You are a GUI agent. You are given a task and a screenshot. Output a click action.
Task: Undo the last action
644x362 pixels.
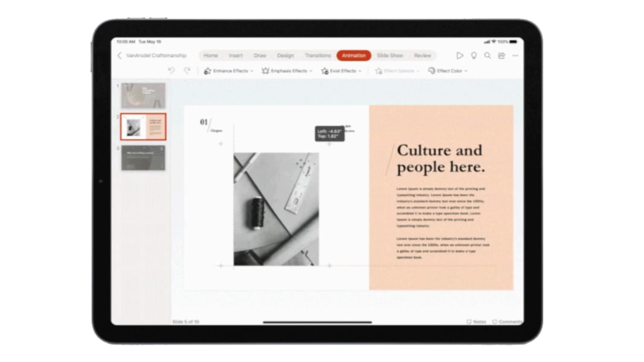[171, 71]
